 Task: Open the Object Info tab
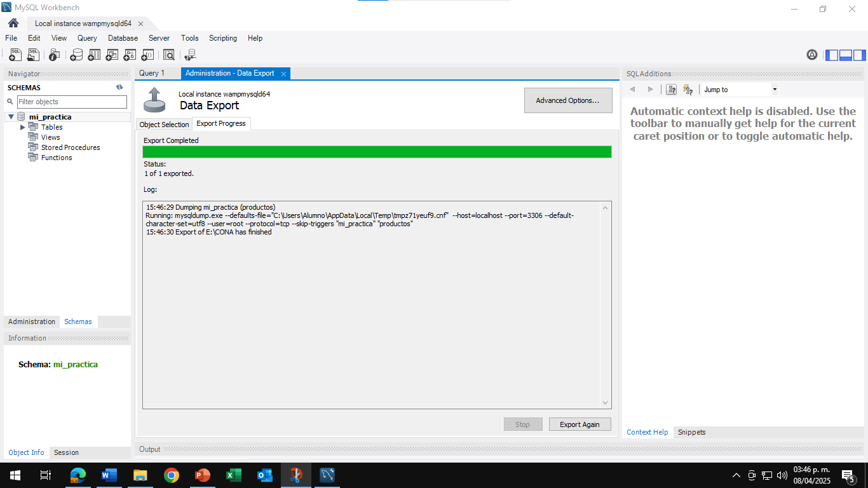(27, 452)
